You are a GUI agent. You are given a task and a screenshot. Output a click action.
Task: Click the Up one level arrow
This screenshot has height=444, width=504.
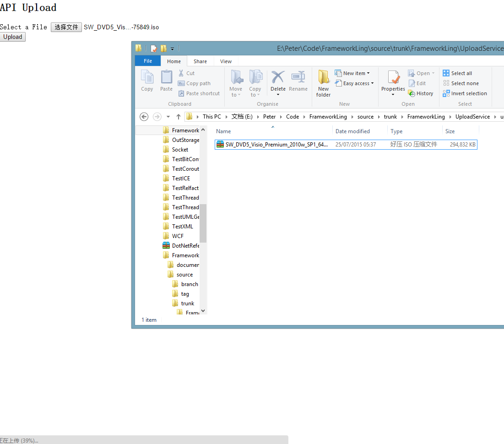pos(179,117)
